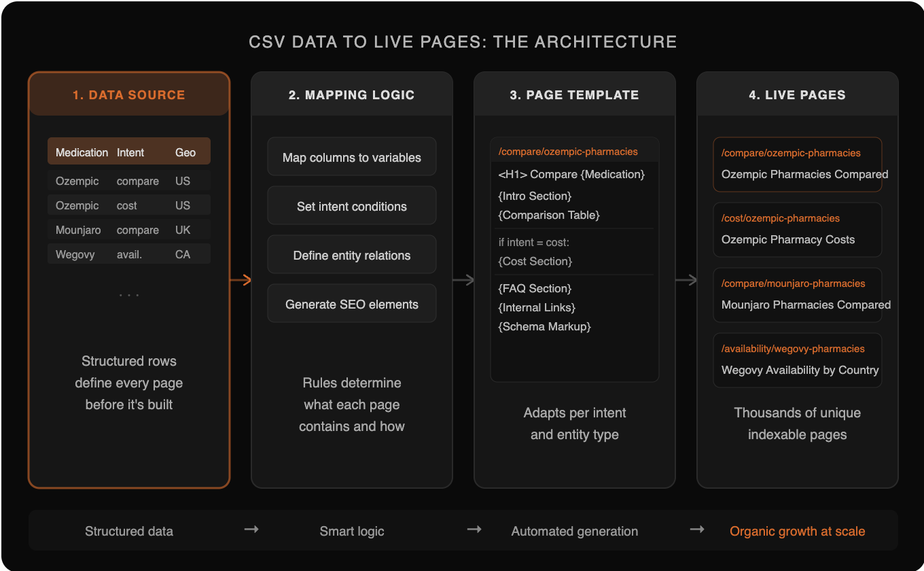
Task: Select 'Ozempic' in the cost row
Action: click(77, 205)
